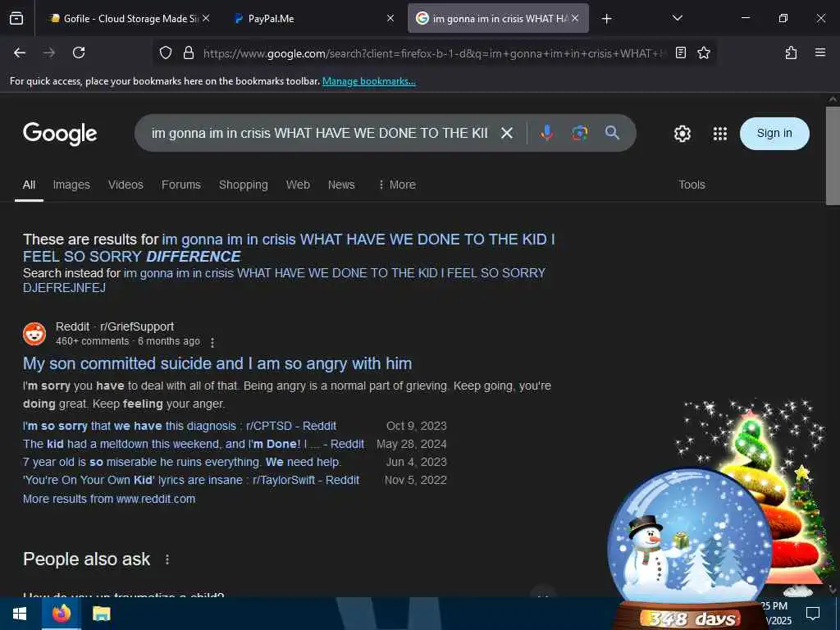This screenshot has width=840, height=630.
Task: Submit search with magnifier icon
Action: [612, 133]
